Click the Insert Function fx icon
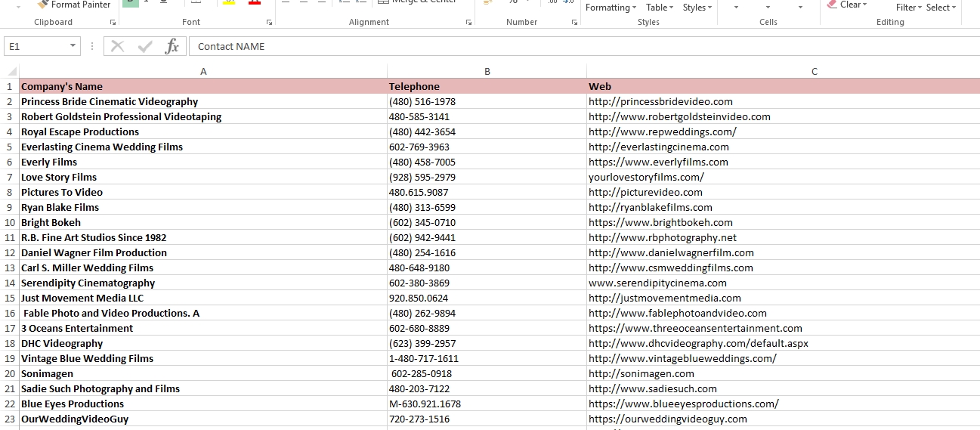 [x=172, y=46]
